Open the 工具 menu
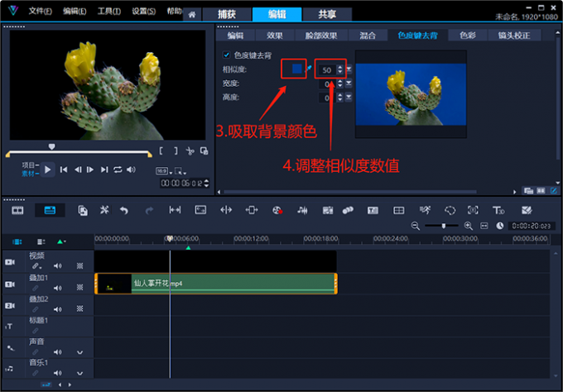 tap(108, 11)
